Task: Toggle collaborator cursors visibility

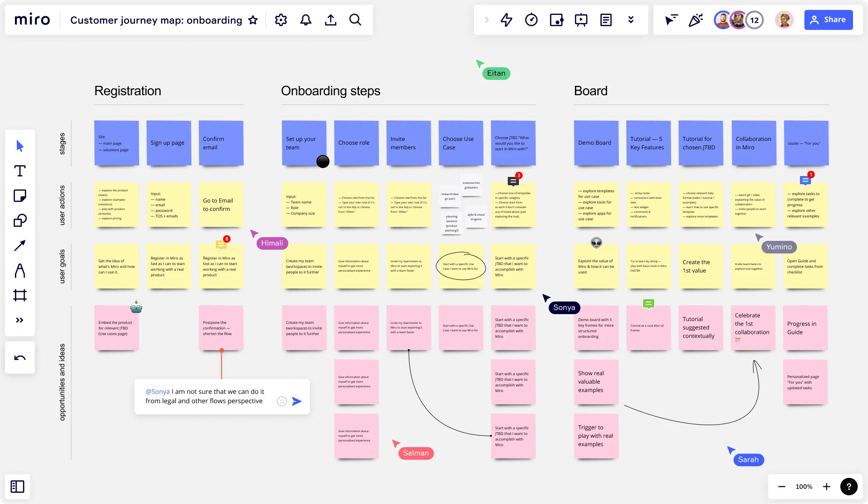Action: pos(671,20)
